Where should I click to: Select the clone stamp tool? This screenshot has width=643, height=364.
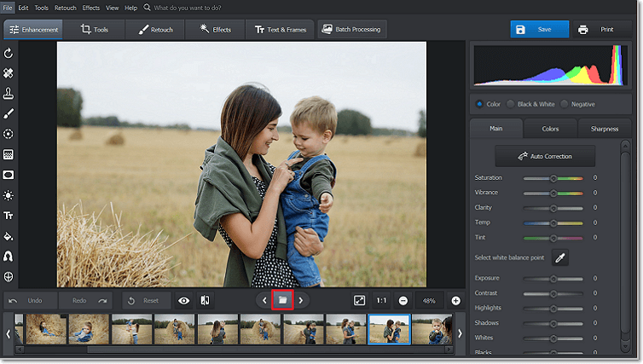click(9, 94)
